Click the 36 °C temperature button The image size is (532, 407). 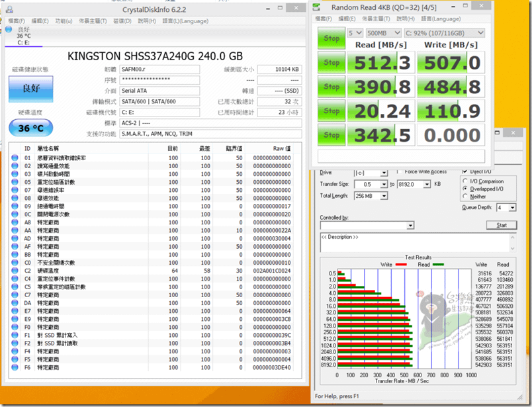tap(31, 128)
